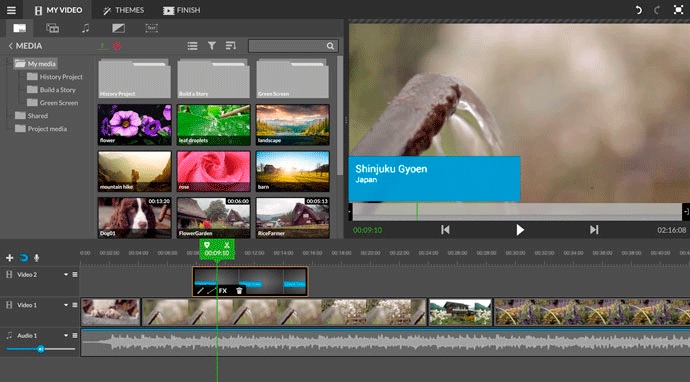Select the RiceFarmer video clip
The width and height of the screenshot is (690, 382).
pyautogui.click(x=293, y=217)
